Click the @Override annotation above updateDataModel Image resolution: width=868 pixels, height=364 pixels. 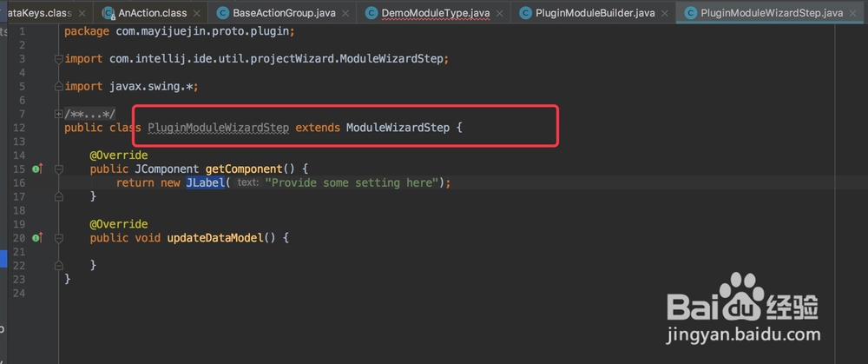119,224
